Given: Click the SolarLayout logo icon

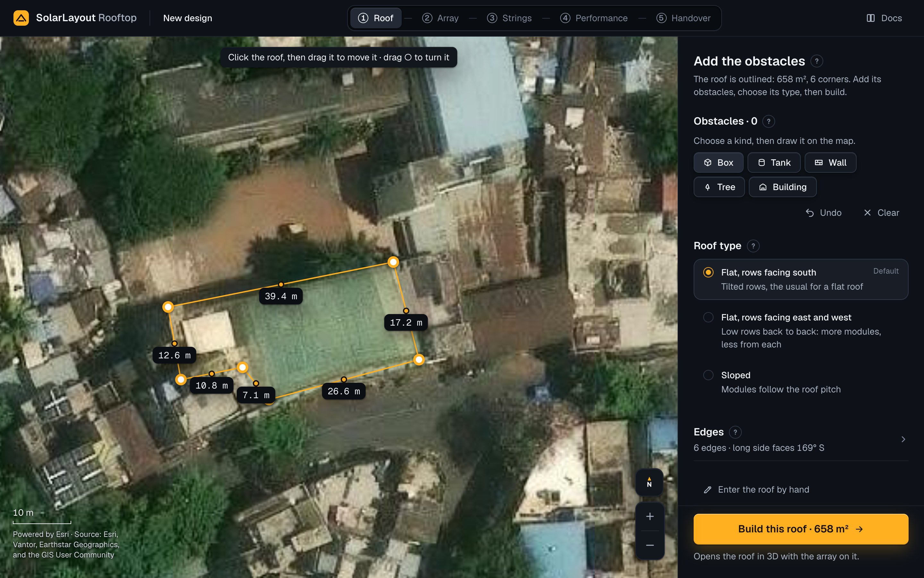Looking at the screenshot, I should [21, 18].
